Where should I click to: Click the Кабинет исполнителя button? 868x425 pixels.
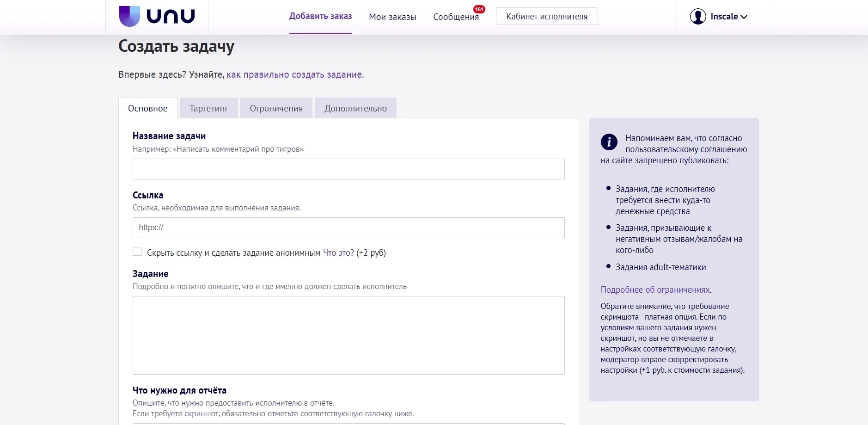547,16
